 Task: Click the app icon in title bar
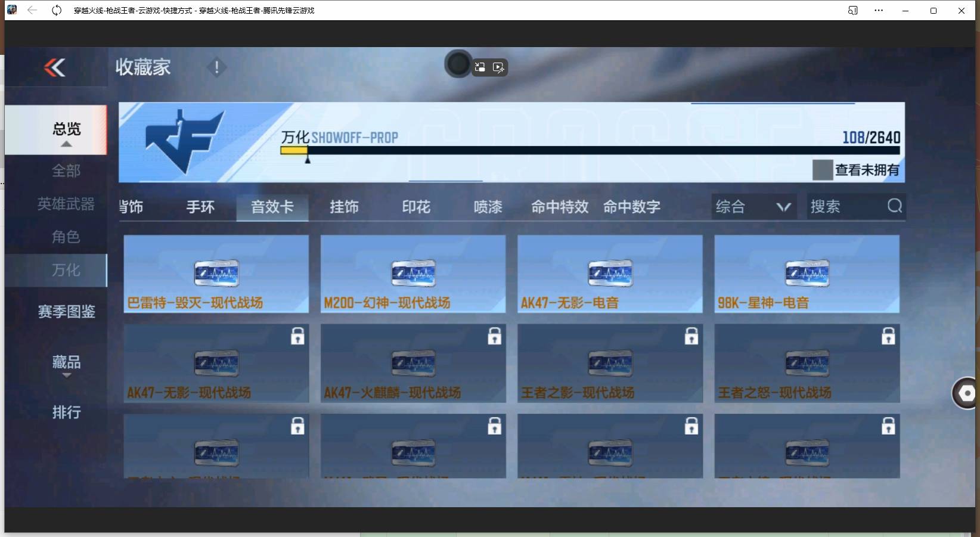pyautogui.click(x=12, y=10)
